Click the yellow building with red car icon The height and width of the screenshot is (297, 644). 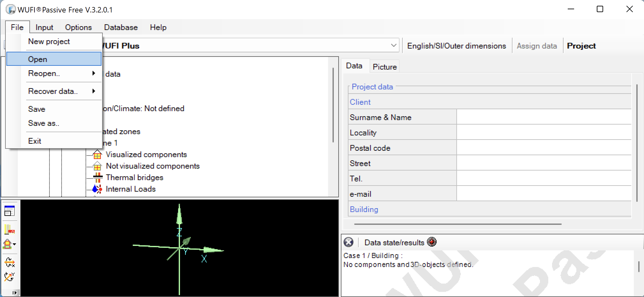[x=10, y=229]
